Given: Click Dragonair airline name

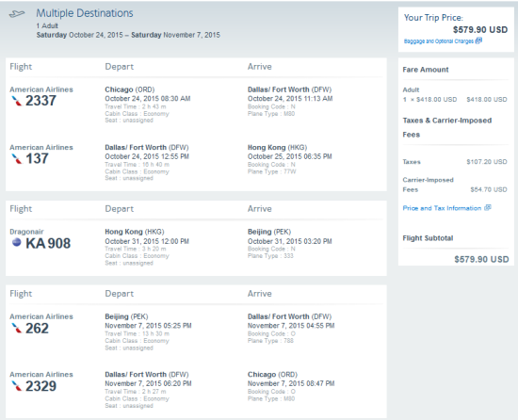Looking at the screenshot, I should [x=26, y=232].
